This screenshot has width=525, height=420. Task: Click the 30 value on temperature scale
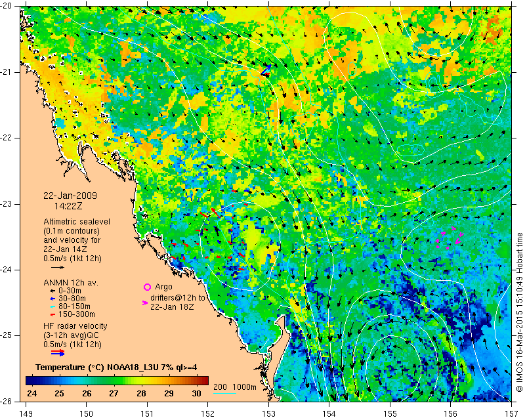[196, 393]
